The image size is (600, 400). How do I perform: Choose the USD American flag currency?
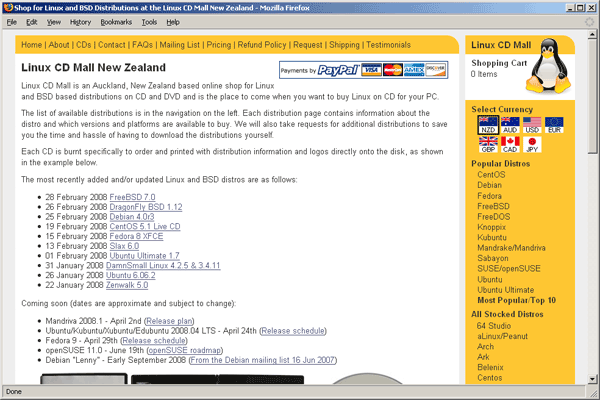(x=532, y=125)
